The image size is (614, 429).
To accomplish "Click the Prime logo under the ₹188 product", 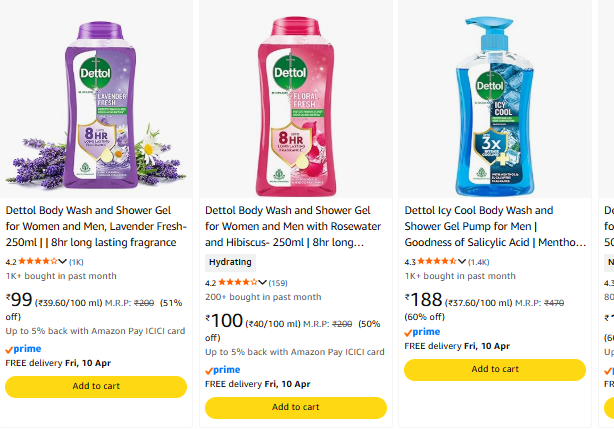I will click(422, 331).
